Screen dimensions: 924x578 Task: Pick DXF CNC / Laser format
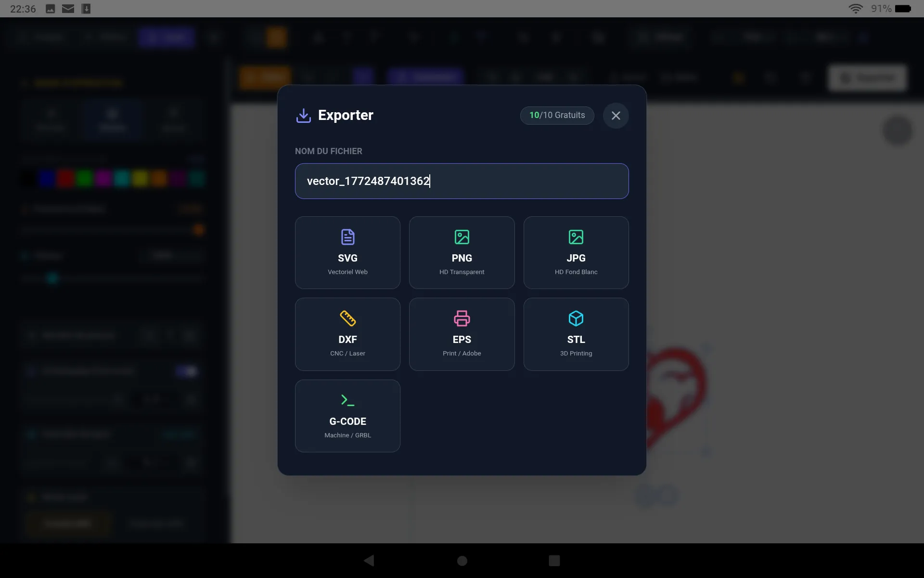347,334
